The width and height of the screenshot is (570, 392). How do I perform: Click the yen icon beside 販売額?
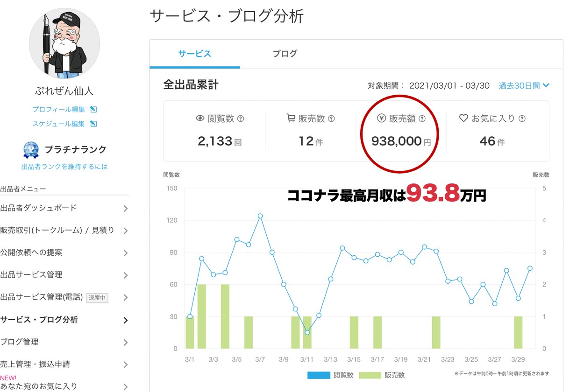381,119
